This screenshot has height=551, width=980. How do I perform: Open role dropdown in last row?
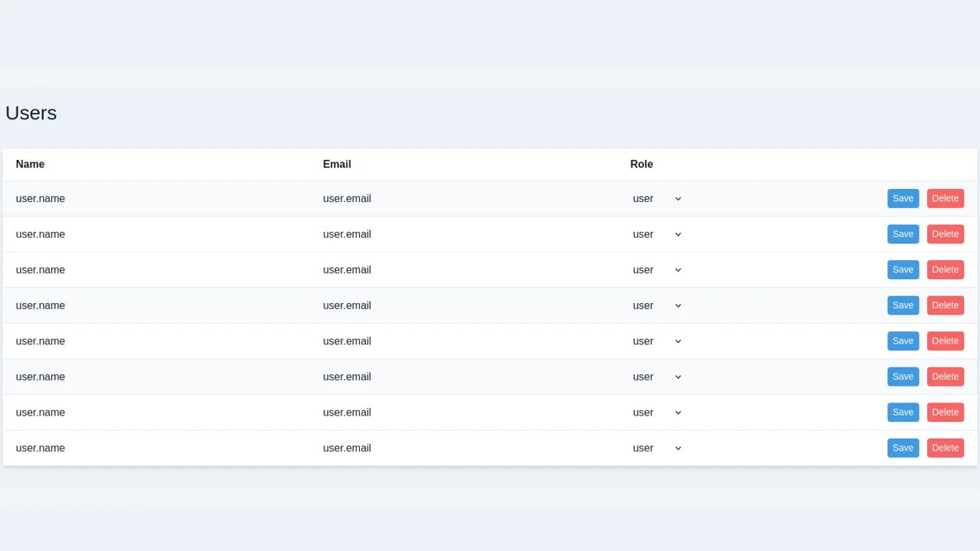657,448
